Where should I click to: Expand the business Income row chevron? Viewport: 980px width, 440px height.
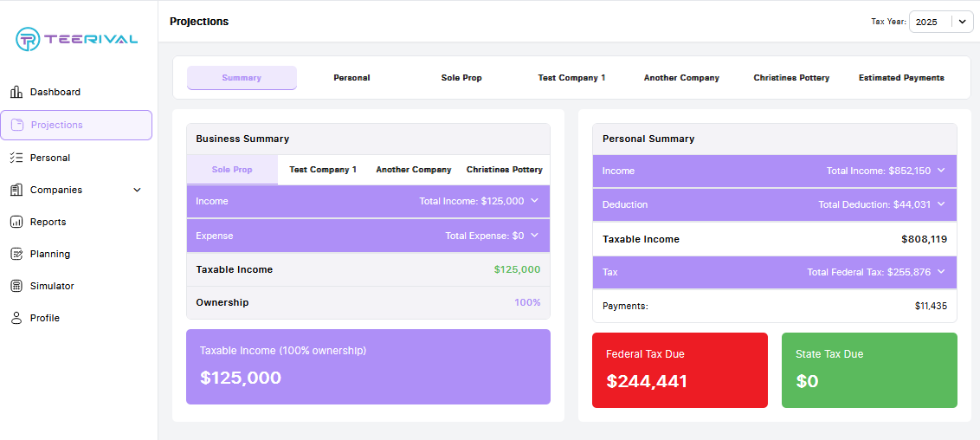(534, 201)
